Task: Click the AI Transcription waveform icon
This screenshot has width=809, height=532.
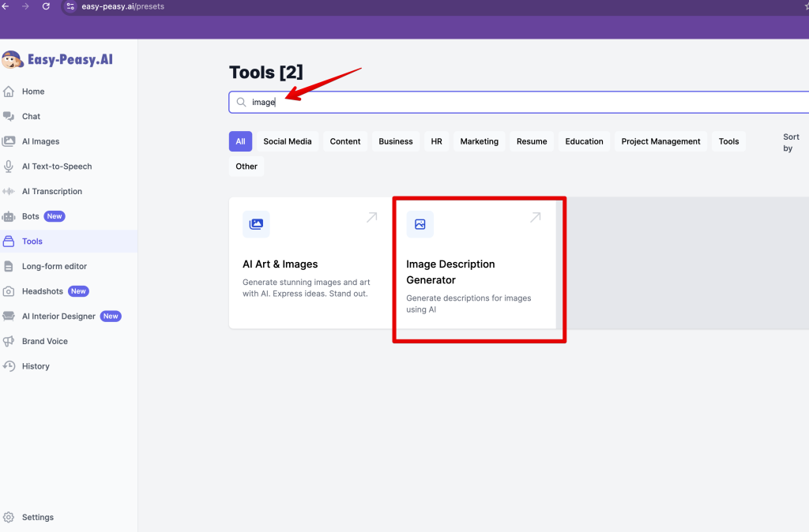Action: [9, 192]
